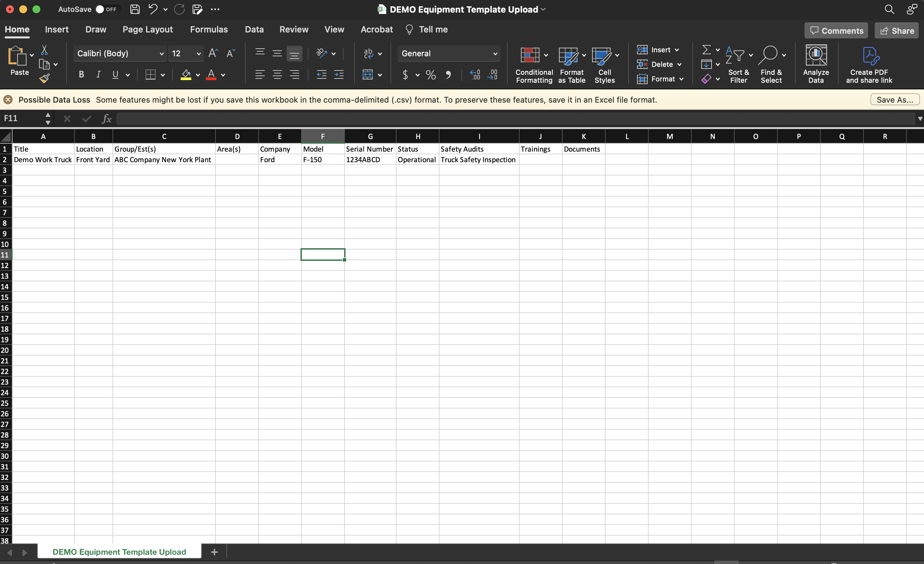Expand the Insert cells dropdown

coord(676,50)
